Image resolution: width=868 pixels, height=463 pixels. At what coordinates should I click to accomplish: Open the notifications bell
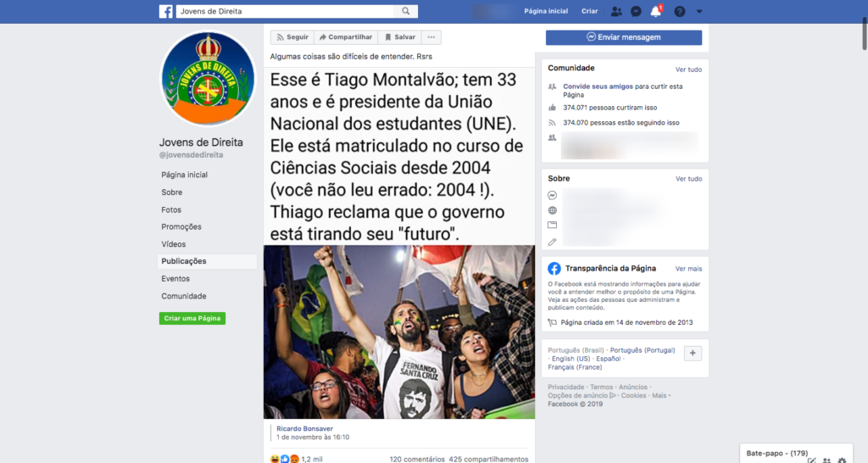coord(656,11)
